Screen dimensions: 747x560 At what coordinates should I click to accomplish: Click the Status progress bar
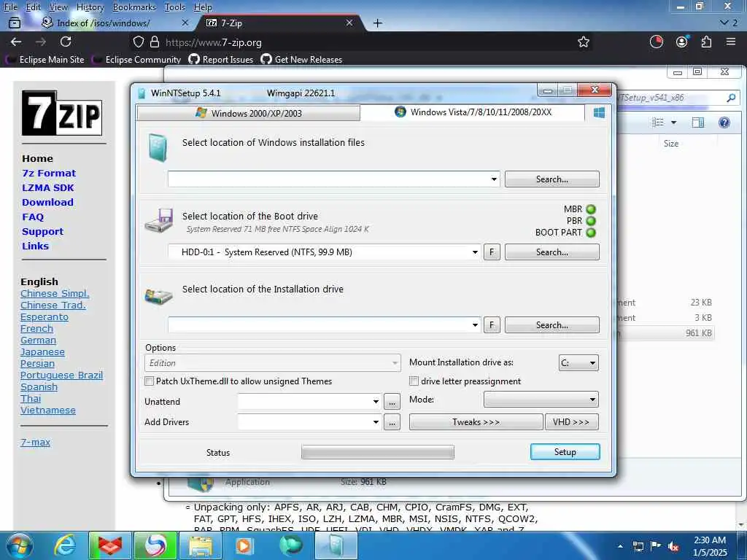tap(378, 452)
